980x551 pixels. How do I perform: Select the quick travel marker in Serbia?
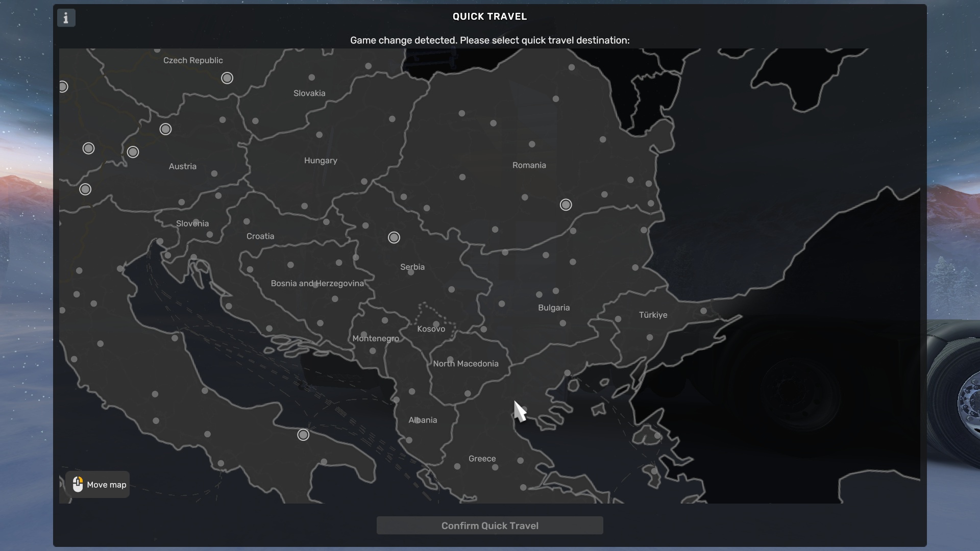click(x=394, y=238)
